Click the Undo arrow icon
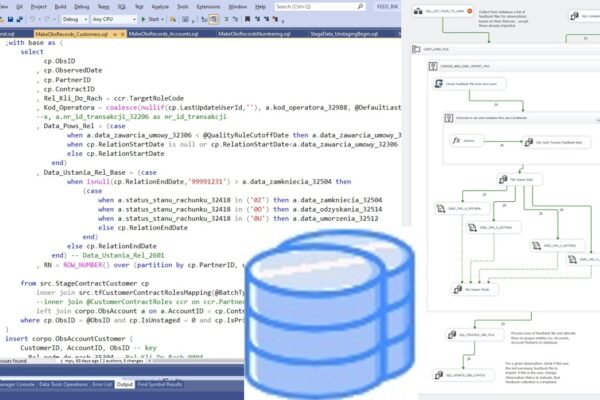This screenshot has width=600, height=400. click(x=33, y=19)
